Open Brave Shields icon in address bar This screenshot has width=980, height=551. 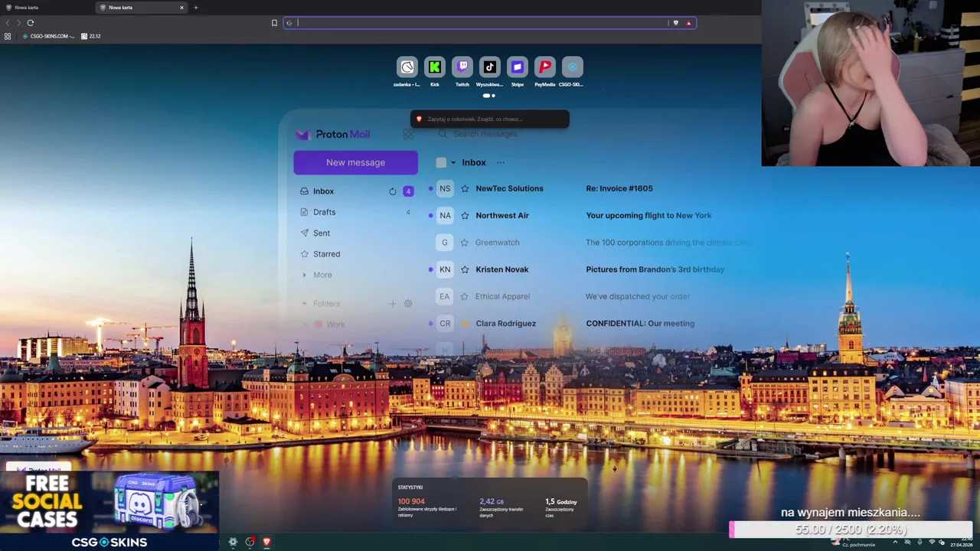click(675, 23)
